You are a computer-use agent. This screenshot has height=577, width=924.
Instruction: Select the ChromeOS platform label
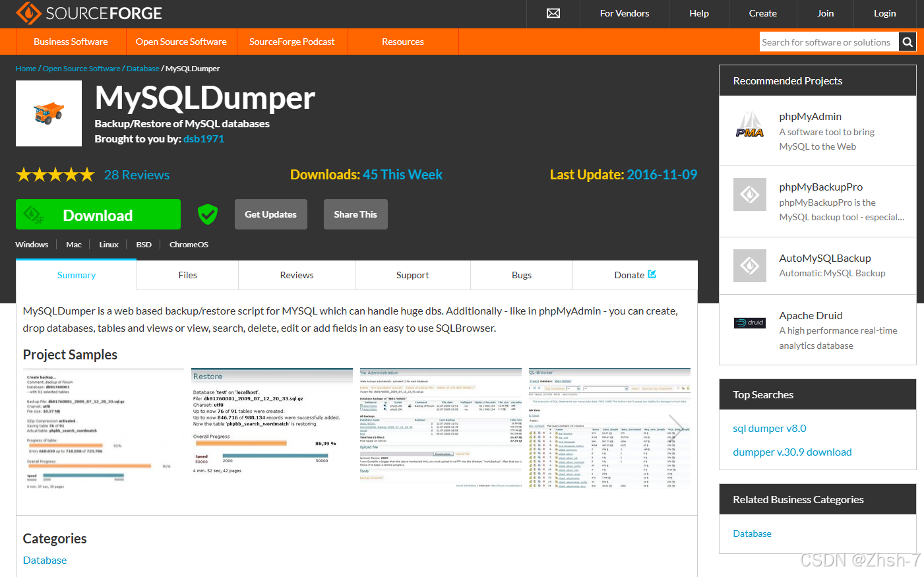[x=189, y=245]
